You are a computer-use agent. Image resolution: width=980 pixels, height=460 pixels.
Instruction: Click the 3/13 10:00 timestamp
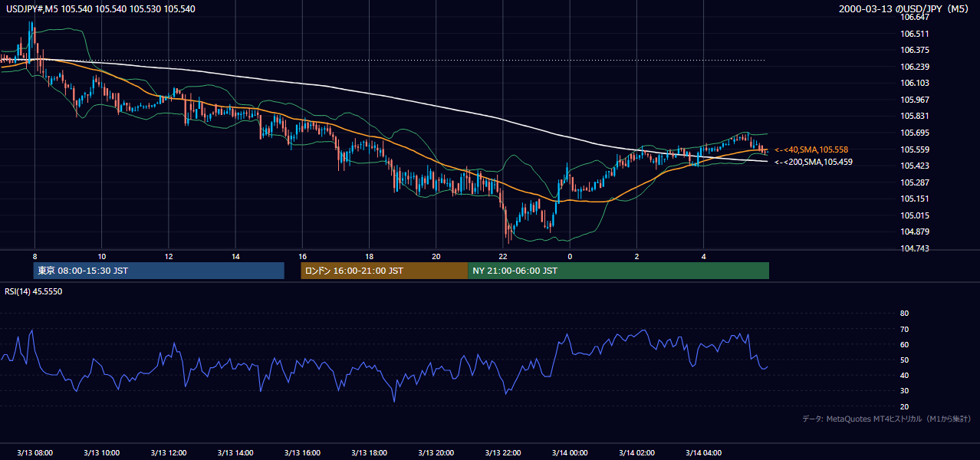[x=101, y=452]
